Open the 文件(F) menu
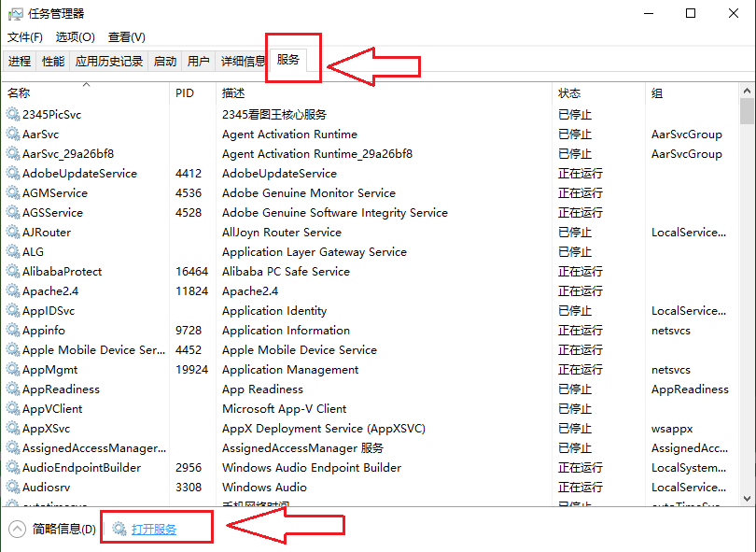Viewport: 756px width, 552px height. pos(25,37)
